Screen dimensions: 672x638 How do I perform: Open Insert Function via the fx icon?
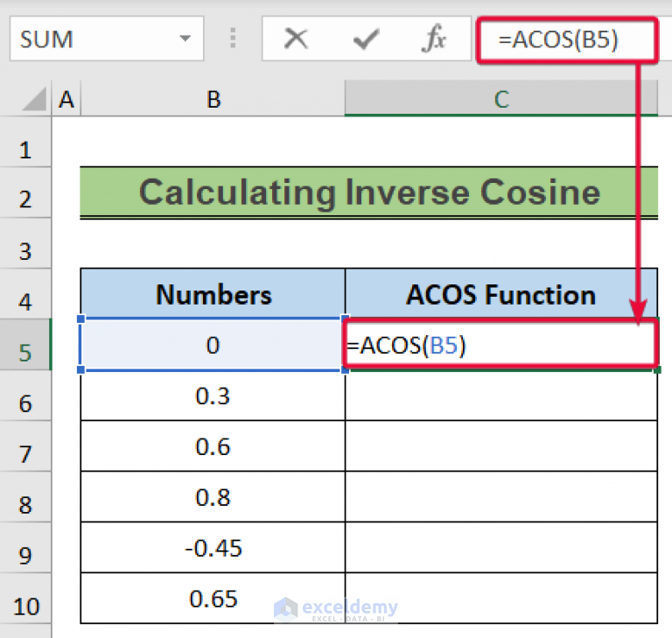coord(433,39)
